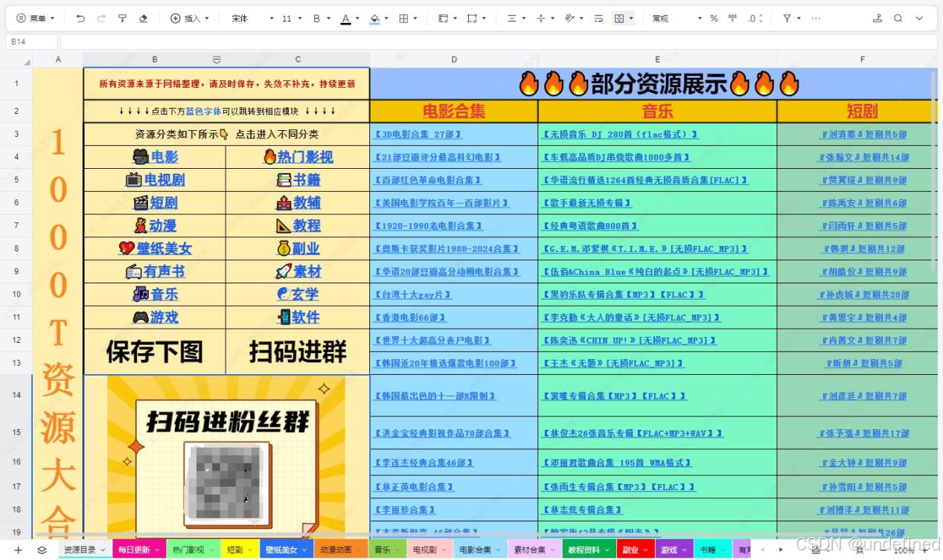Toggle bold formatting with B icon
This screenshot has height=560, width=943.
[x=317, y=18]
